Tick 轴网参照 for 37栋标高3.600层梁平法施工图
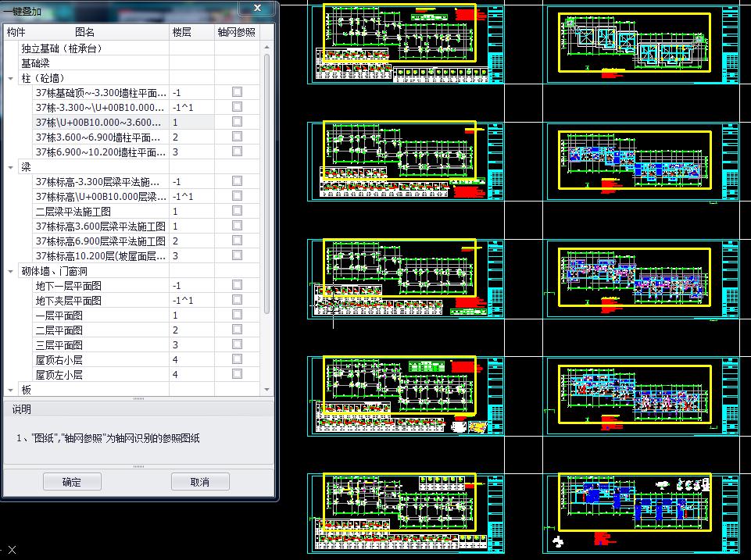The height and width of the screenshot is (560, 751). (x=237, y=226)
